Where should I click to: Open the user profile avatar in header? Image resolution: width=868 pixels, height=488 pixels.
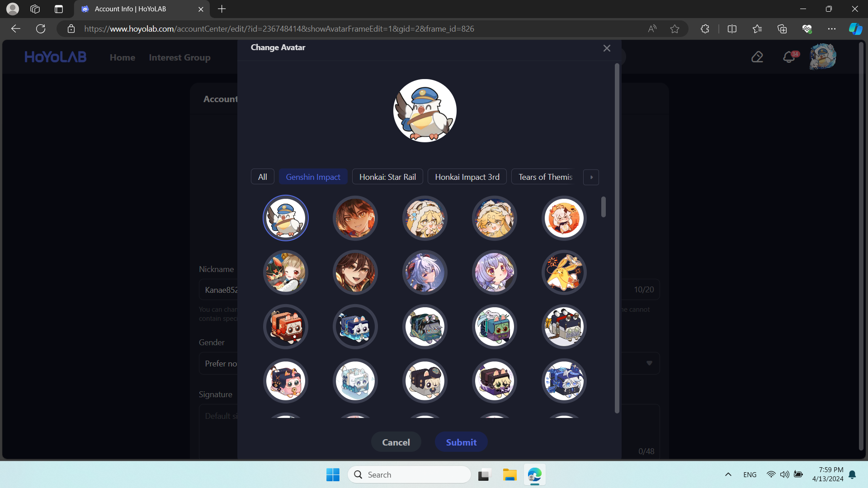(x=822, y=57)
